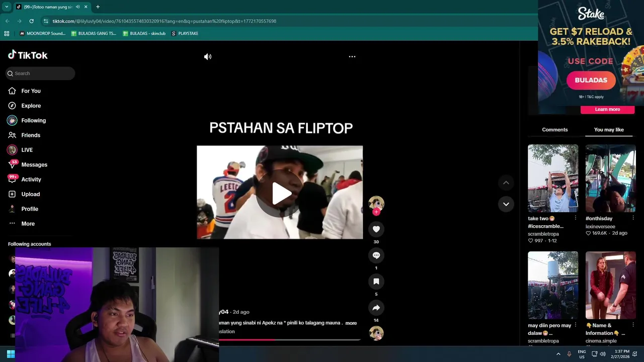Open Messages inbox
Screen dimensions: 644x362
[x=34, y=165]
